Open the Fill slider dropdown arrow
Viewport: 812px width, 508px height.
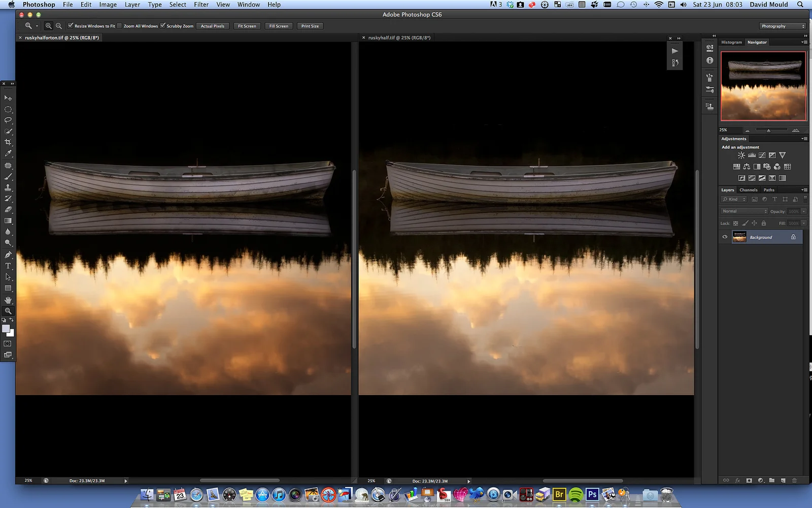tap(804, 223)
